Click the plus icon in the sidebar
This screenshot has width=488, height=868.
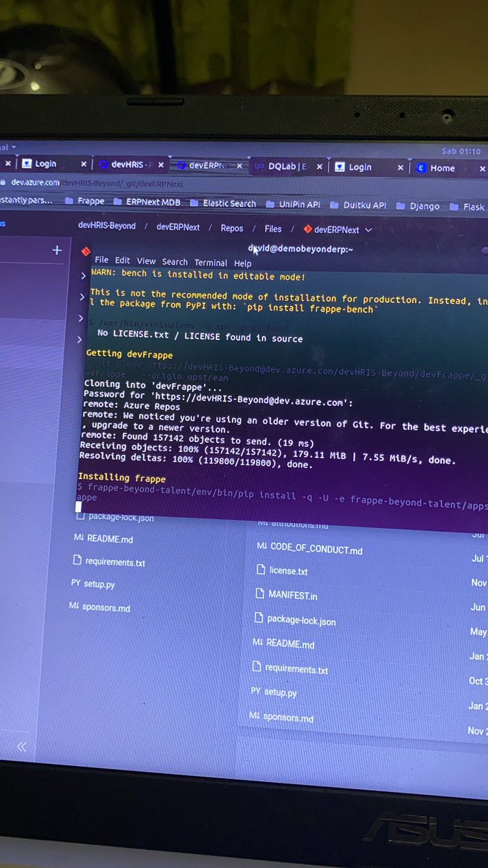tap(57, 250)
